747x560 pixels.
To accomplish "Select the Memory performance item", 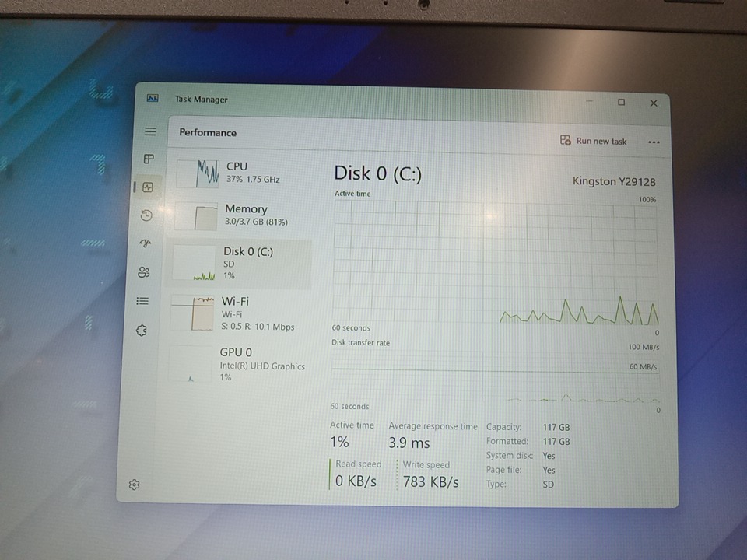I will click(x=240, y=215).
